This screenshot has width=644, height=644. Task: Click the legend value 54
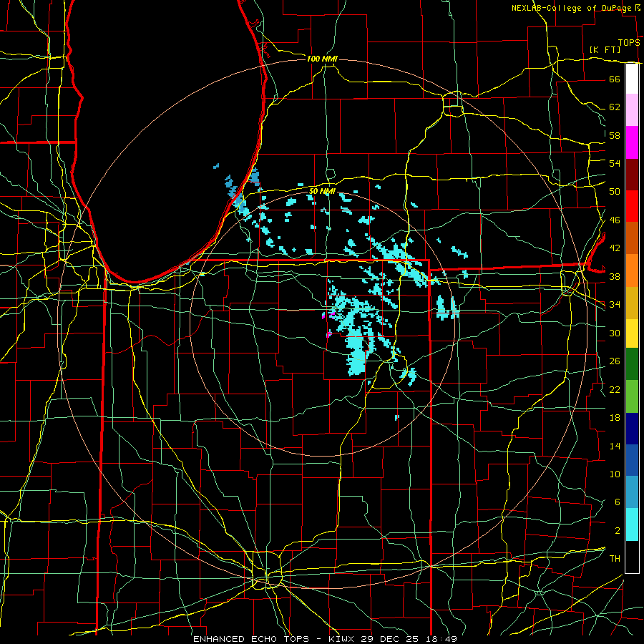pos(615,163)
